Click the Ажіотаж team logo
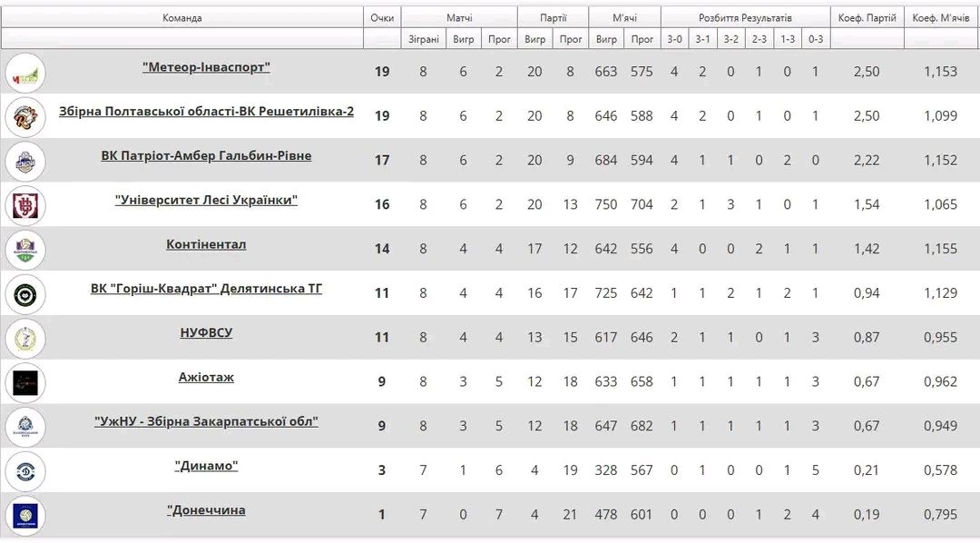Image resolution: width=980 pixels, height=543 pixels. (x=25, y=382)
